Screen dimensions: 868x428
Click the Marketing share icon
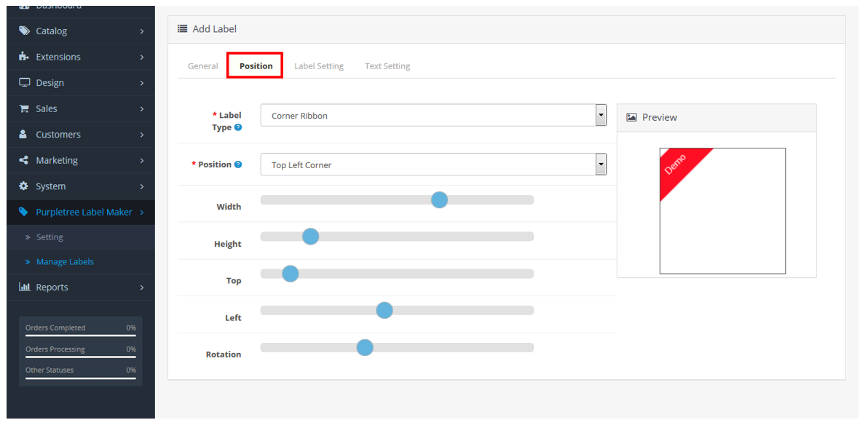pyautogui.click(x=24, y=160)
